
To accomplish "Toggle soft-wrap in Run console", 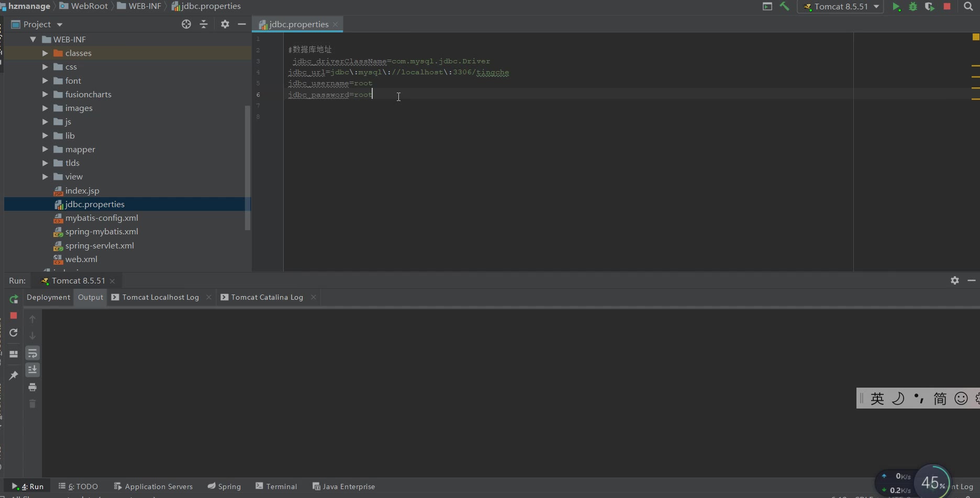I will [32, 353].
